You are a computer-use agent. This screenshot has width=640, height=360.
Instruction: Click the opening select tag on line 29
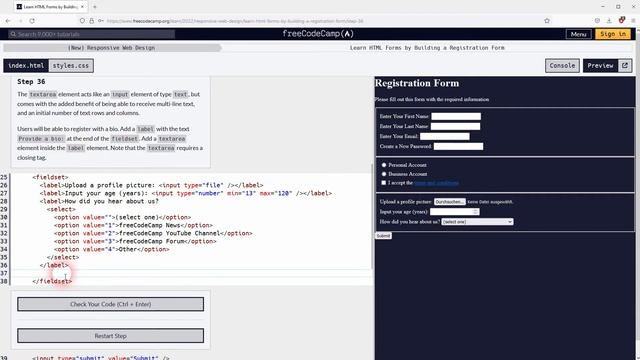point(61,209)
